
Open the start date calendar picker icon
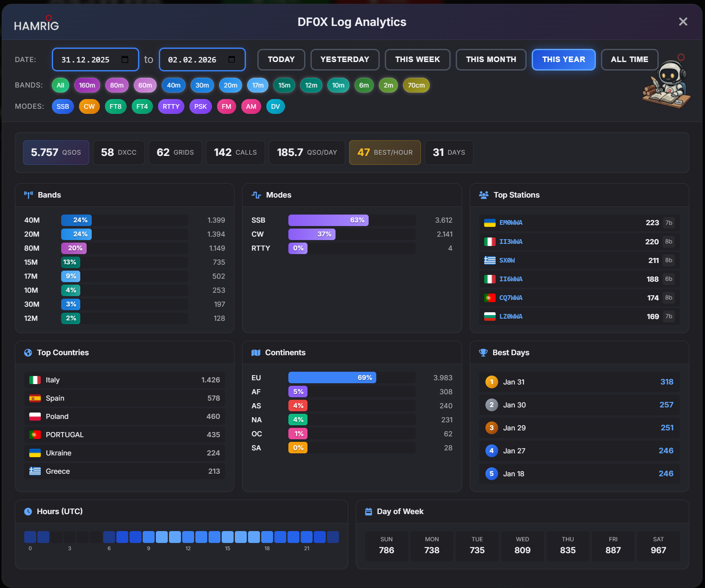[x=125, y=59]
